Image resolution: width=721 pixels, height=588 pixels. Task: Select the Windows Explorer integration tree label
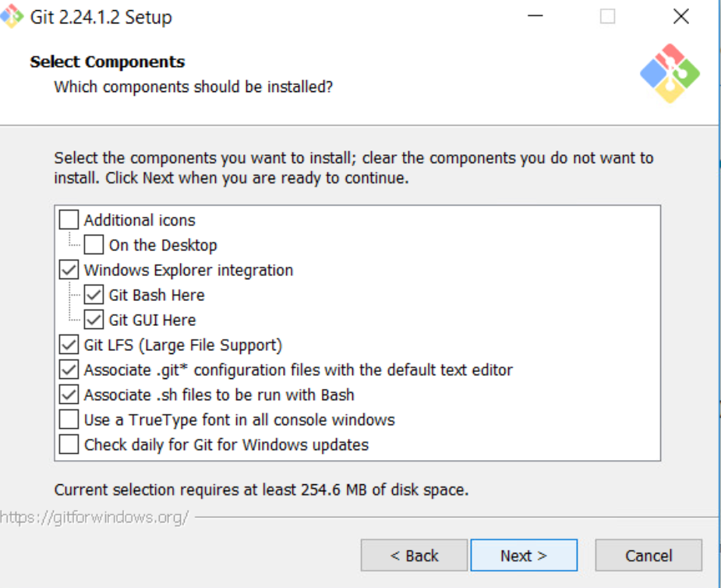coord(189,270)
